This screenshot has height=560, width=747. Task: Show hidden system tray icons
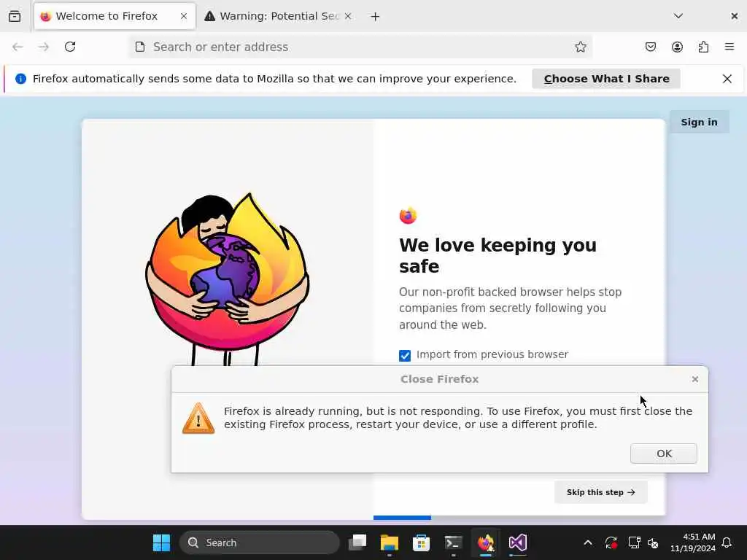tap(588, 542)
